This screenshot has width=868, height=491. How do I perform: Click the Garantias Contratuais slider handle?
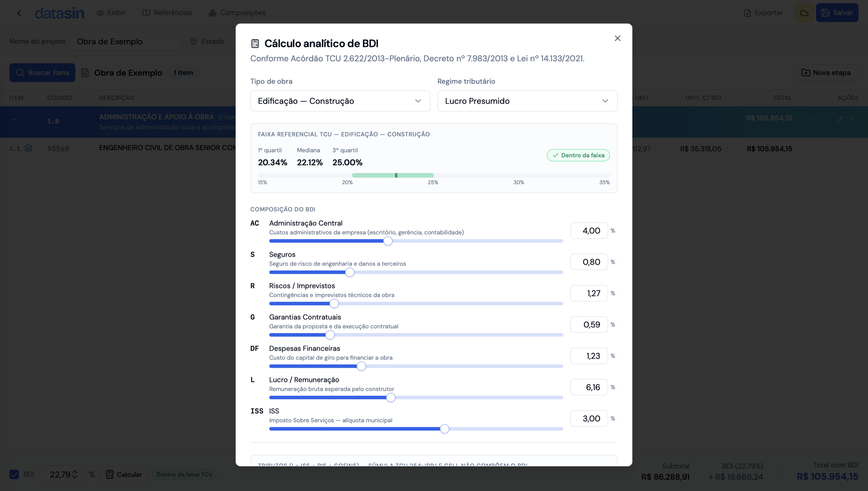pos(330,335)
